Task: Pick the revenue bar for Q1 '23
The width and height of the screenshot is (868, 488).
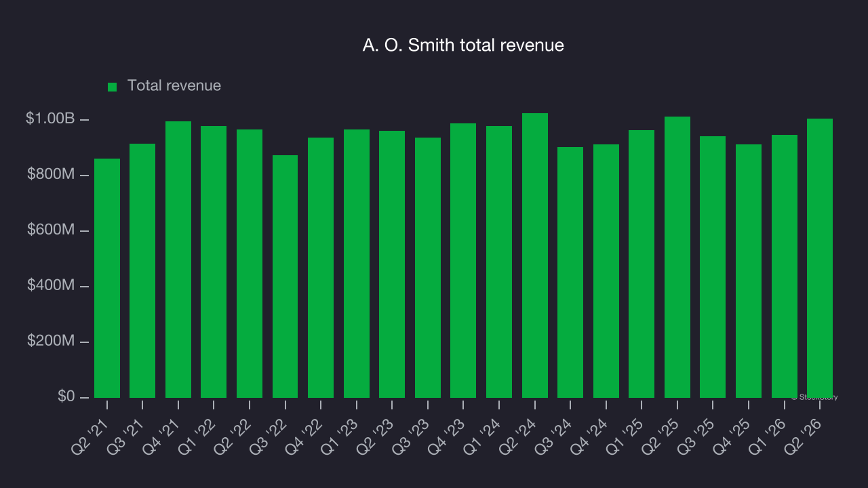Action: [x=357, y=264]
